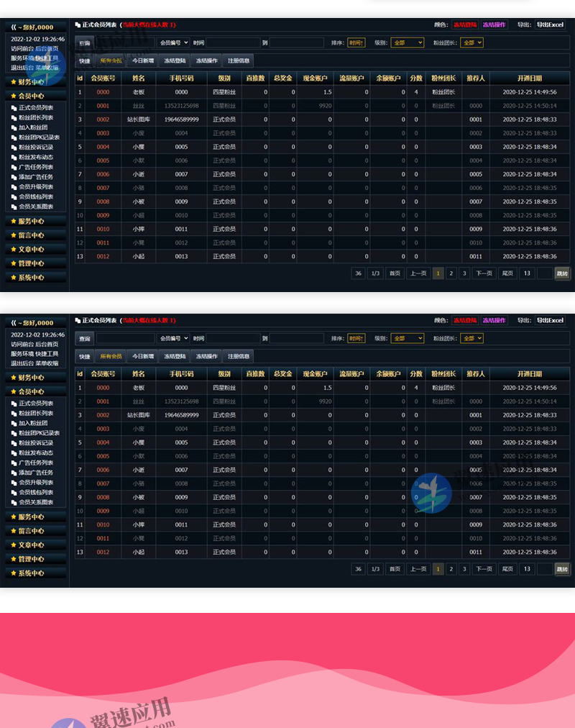Open the 粉丝团长 全部 dropdown in the upper panel

(471, 43)
